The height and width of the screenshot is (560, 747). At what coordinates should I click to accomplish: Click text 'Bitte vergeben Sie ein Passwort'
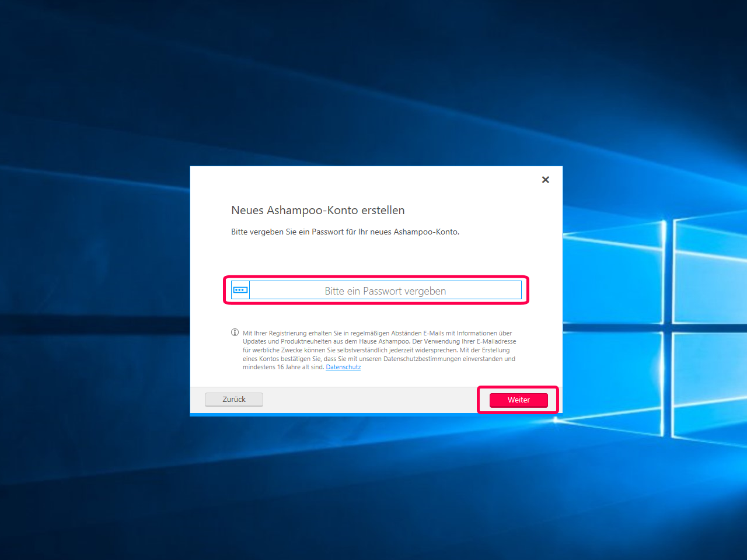tap(288, 232)
